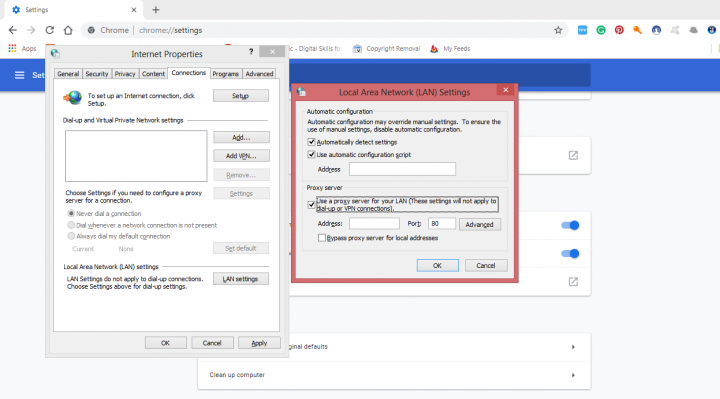Switch to the Security tab
The height and width of the screenshot is (399, 720).
click(x=96, y=73)
